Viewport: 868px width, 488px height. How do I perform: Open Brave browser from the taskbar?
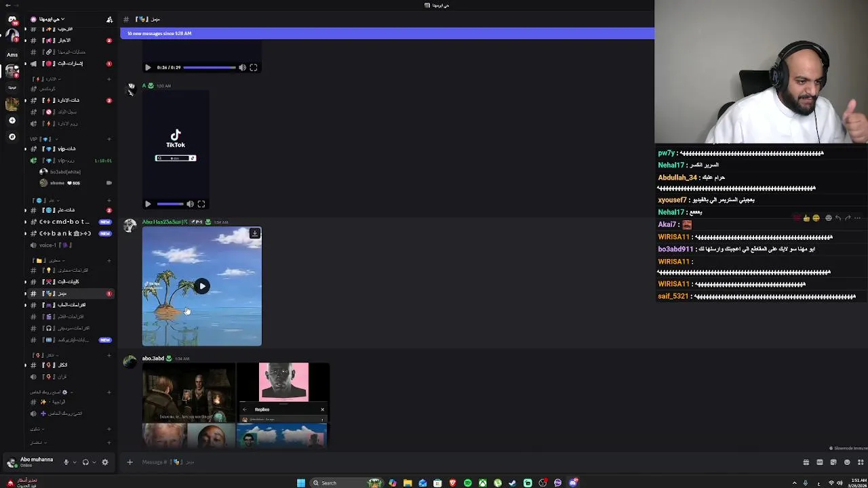coord(452,483)
